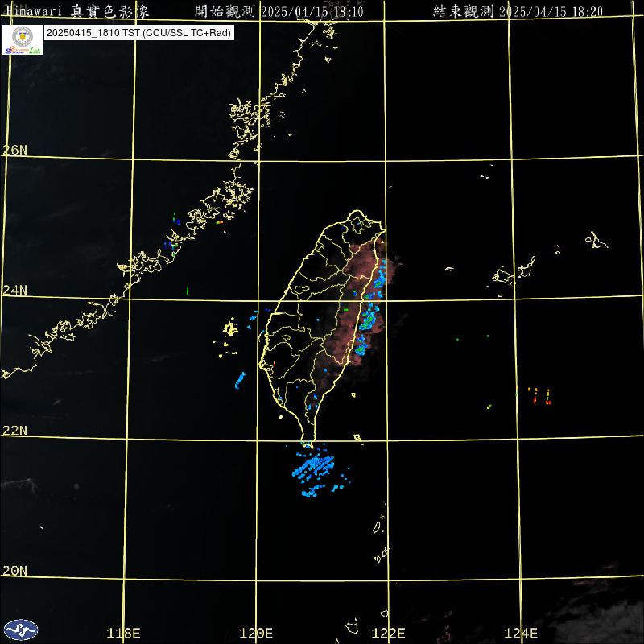
Task: Click the 122E longitude label
Action: [x=390, y=633]
